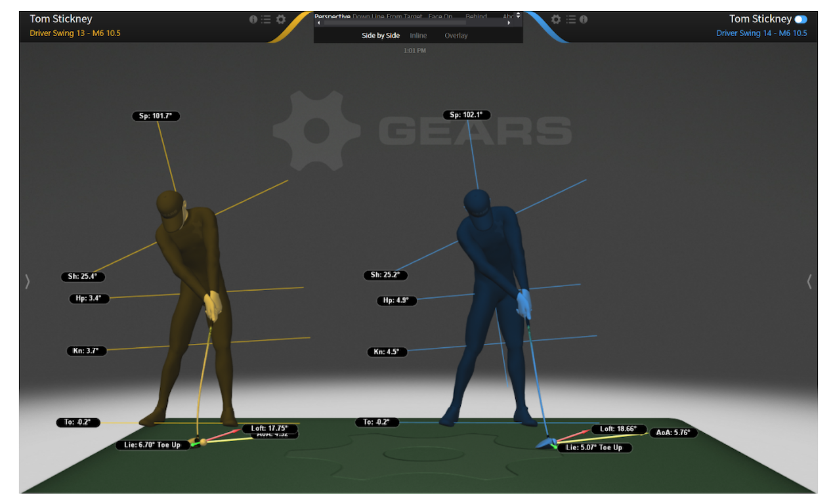
Task: Click view list scroll right arrow
Action: point(509,23)
